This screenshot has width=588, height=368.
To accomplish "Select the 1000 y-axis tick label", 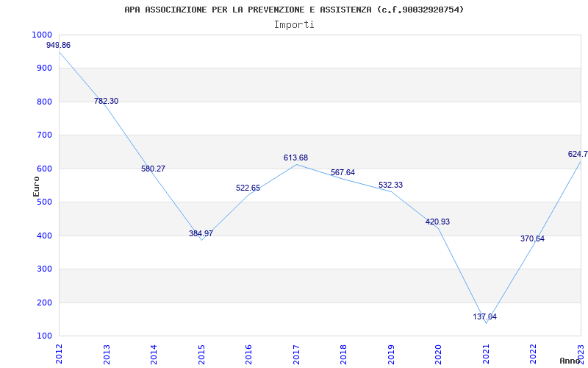I will click(x=42, y=35).
